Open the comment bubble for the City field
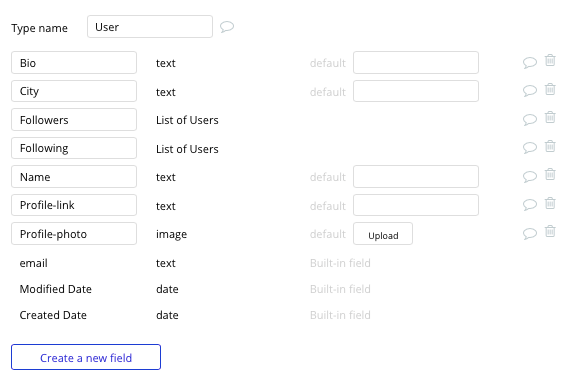 (x=530, y=91)
